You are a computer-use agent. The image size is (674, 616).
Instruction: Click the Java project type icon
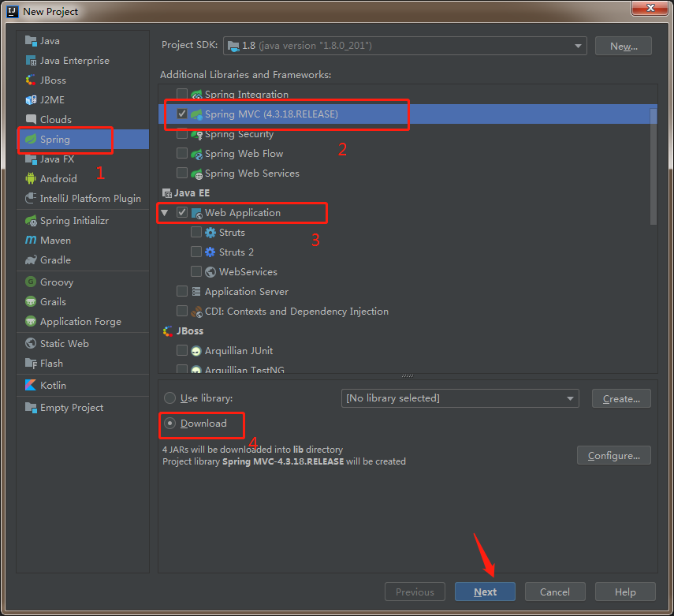click(x=31, y=41)
